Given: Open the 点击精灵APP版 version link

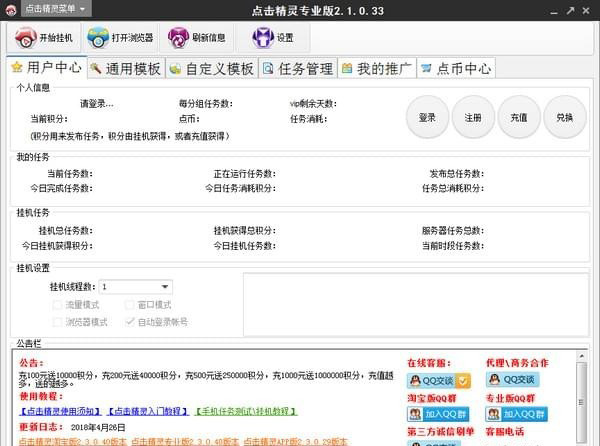Looking at the screenshot, I should [x=295, y=441].
